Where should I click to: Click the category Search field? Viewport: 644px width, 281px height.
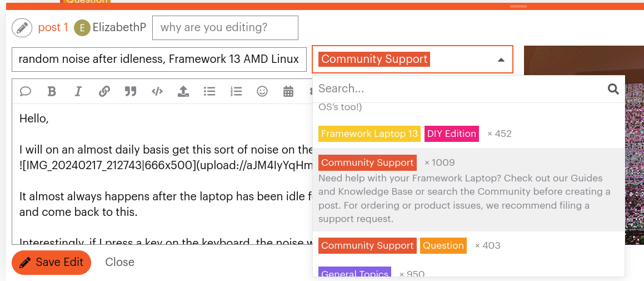click(460, 88)
